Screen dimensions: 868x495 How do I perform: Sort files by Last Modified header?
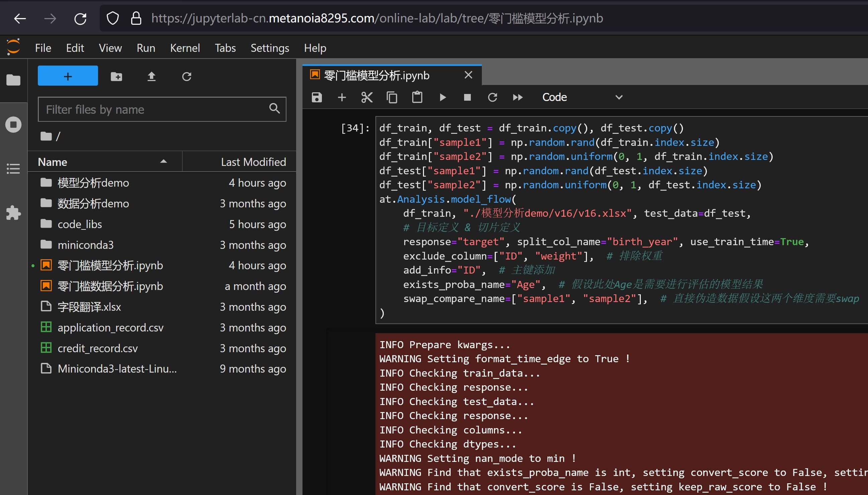click(253, 162)
